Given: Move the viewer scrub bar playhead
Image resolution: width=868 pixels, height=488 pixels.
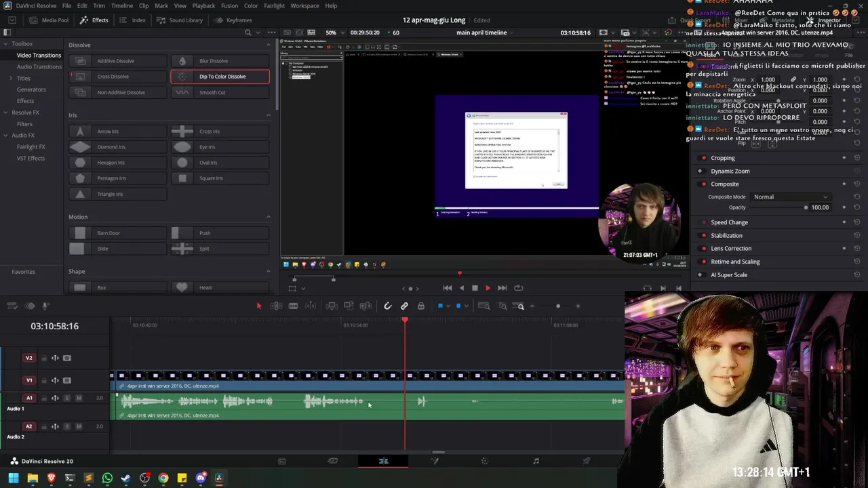Looking at the screenshot, I should [459, 274].
